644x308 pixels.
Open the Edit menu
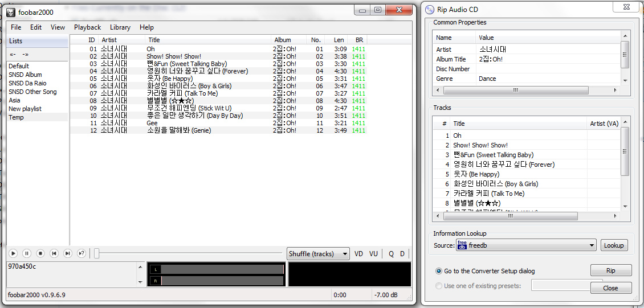pos(36,27)
